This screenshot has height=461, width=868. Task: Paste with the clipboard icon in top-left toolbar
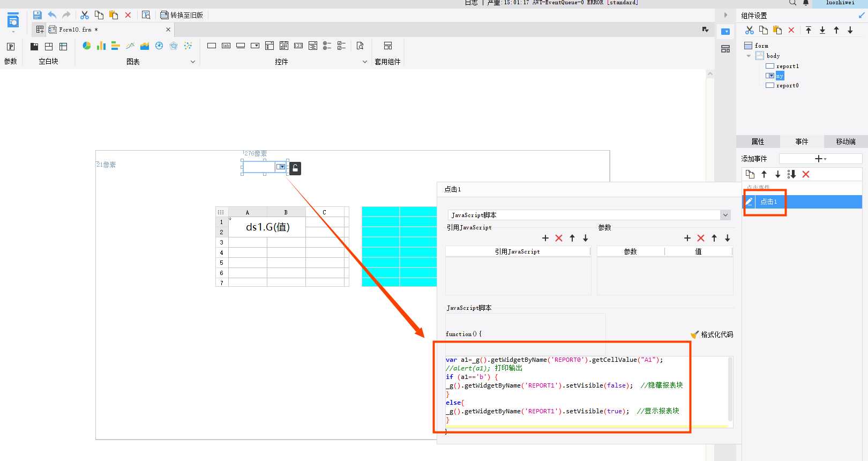[x=114, y=15]
